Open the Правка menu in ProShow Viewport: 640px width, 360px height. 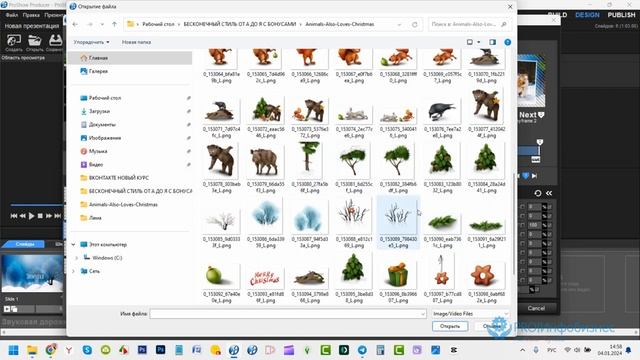(x=31, y=15)
